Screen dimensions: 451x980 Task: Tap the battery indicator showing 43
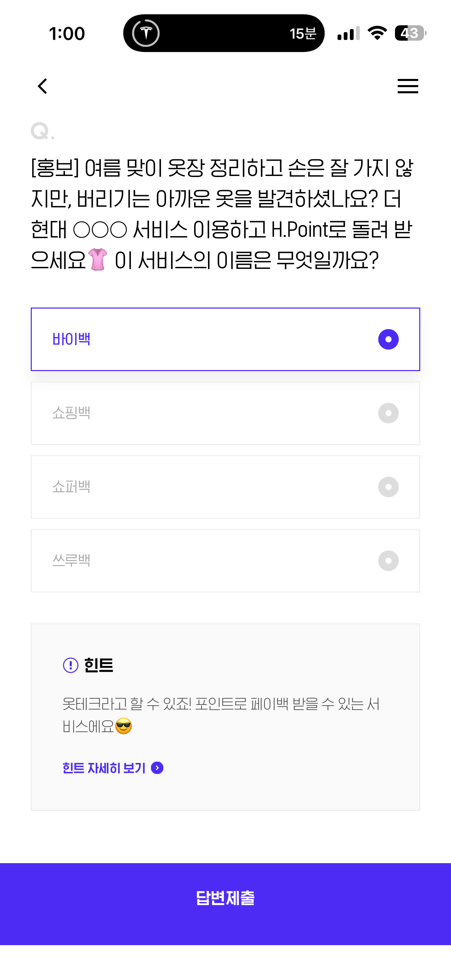click(410, 33)
